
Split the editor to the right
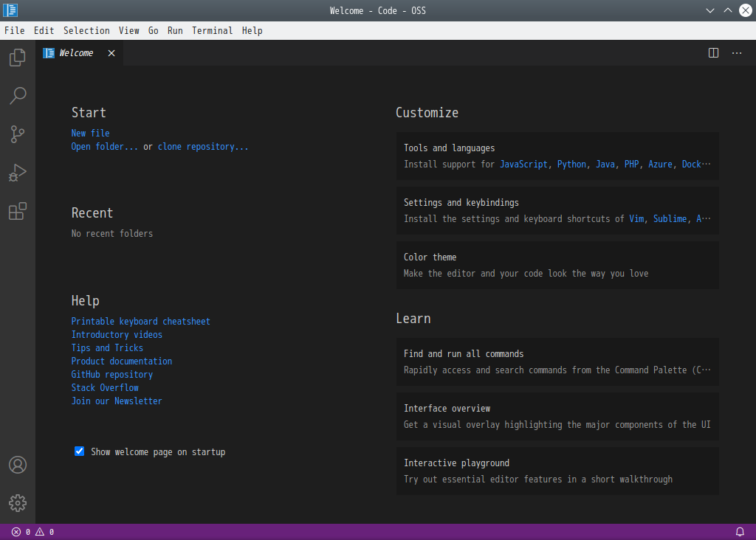[x=714, y=53]
